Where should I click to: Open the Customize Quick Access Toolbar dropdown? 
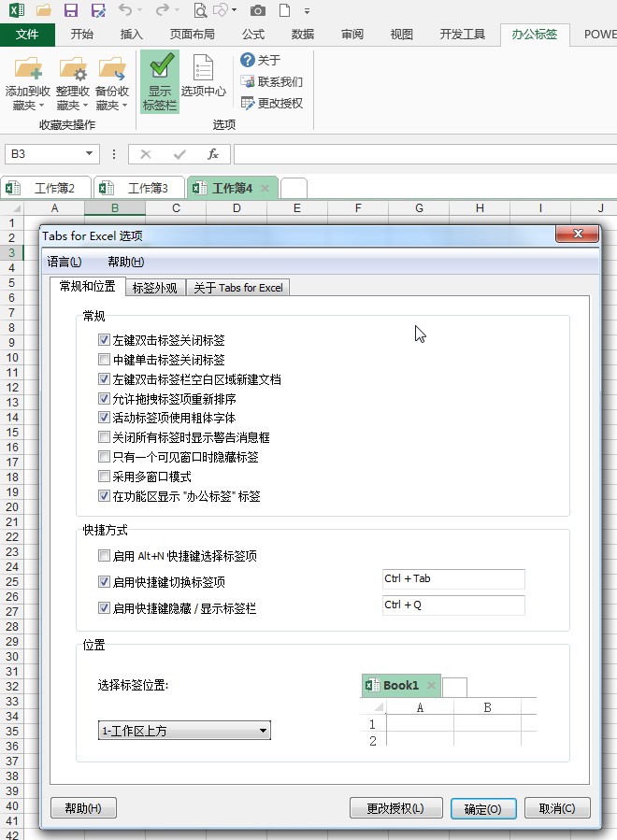pos(308,10)
